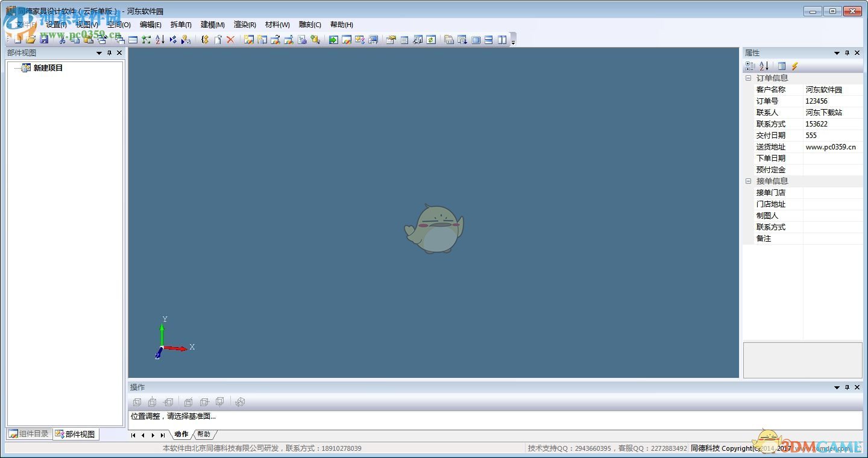Click the categorized view icon in 属性 panel

click(x=750, y=66)
